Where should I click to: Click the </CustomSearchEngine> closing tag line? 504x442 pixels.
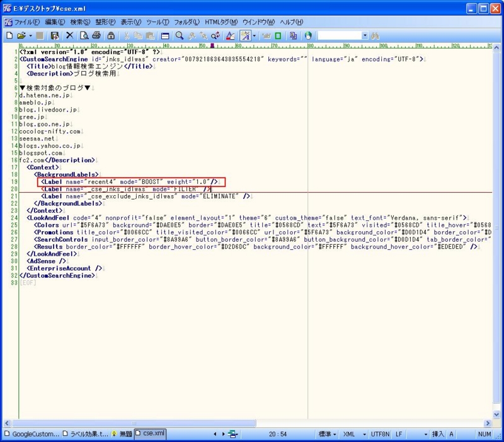[x=57, y=276]
